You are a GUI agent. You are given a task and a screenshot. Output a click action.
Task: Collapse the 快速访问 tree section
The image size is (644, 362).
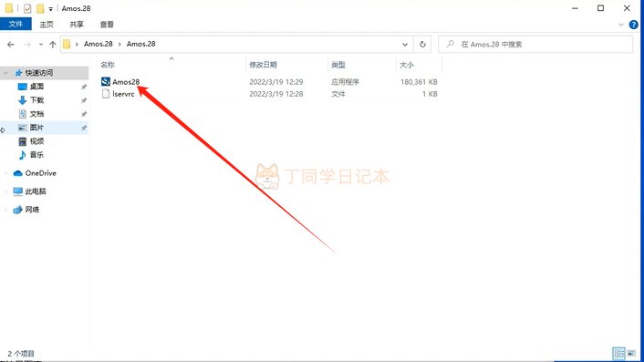[x=5, y=73]
